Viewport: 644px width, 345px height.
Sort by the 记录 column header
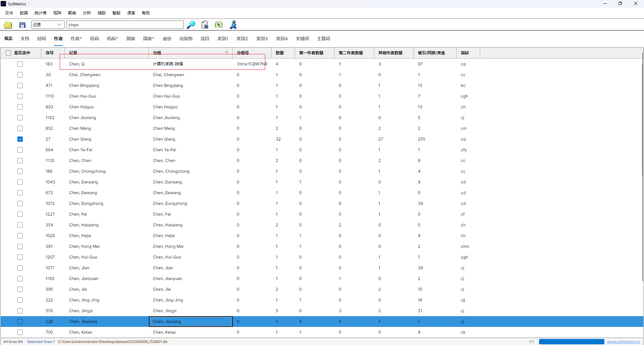point(107,53)
